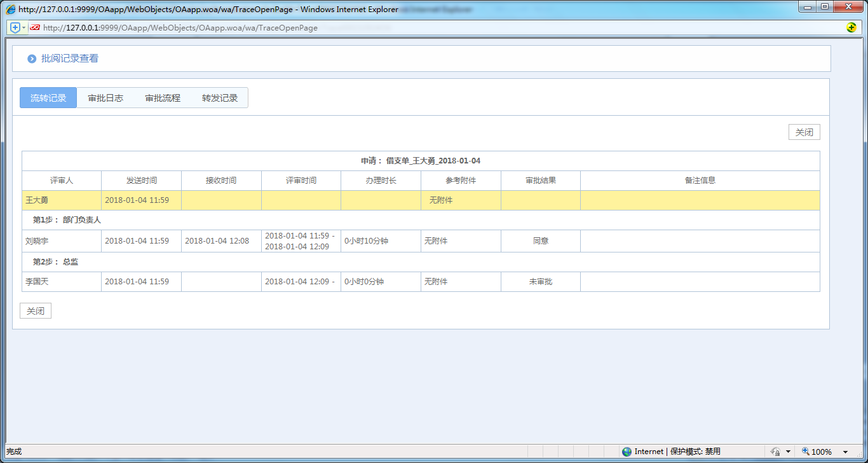Open the dropdown arrow beside privacy lock icon
The image size is (868, 463).
point(788,452)
